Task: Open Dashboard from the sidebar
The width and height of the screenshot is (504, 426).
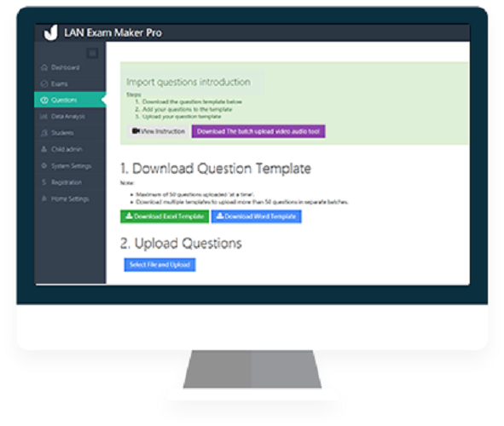Action: (70, 67)
